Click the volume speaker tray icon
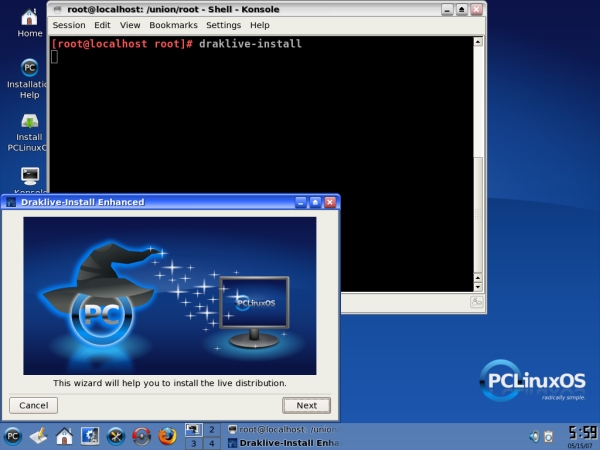Screen dimensions: 600x450 tap(534, 436)
